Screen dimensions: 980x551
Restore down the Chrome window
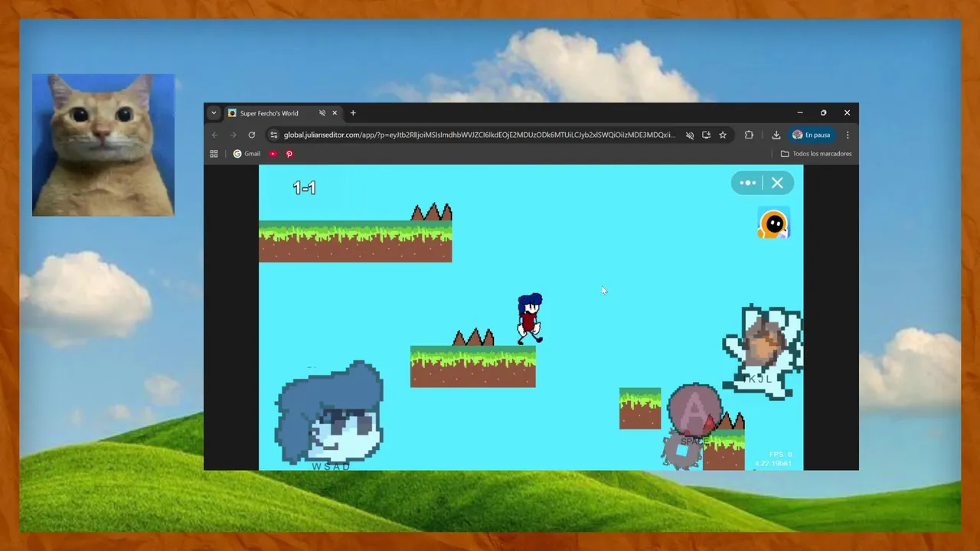point(823,112)
